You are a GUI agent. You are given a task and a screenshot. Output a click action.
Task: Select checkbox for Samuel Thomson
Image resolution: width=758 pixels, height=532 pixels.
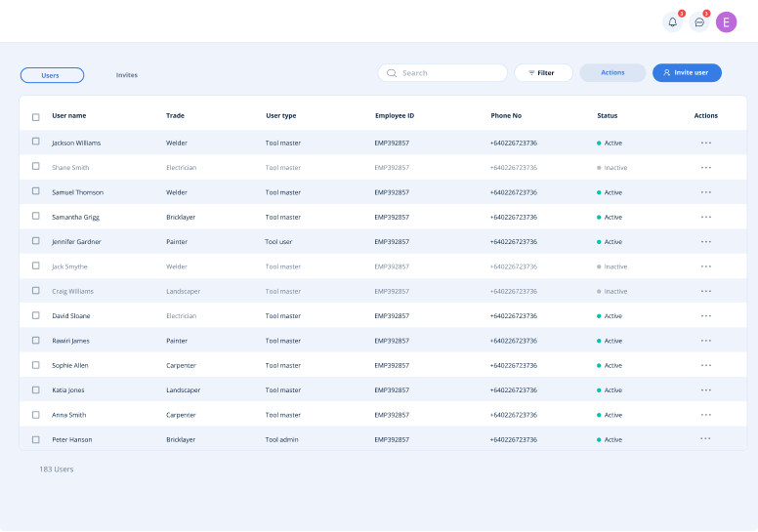[x=36, y=192]
